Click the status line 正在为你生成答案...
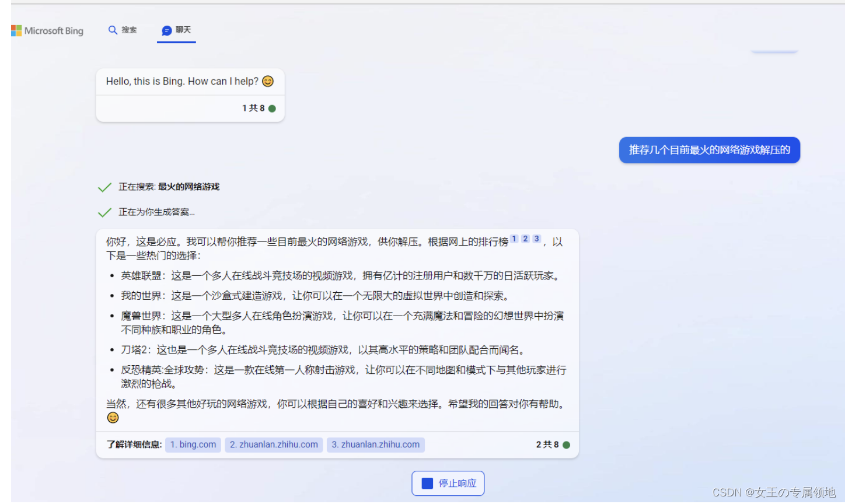 pyautogui.click(x=156, y=212)
